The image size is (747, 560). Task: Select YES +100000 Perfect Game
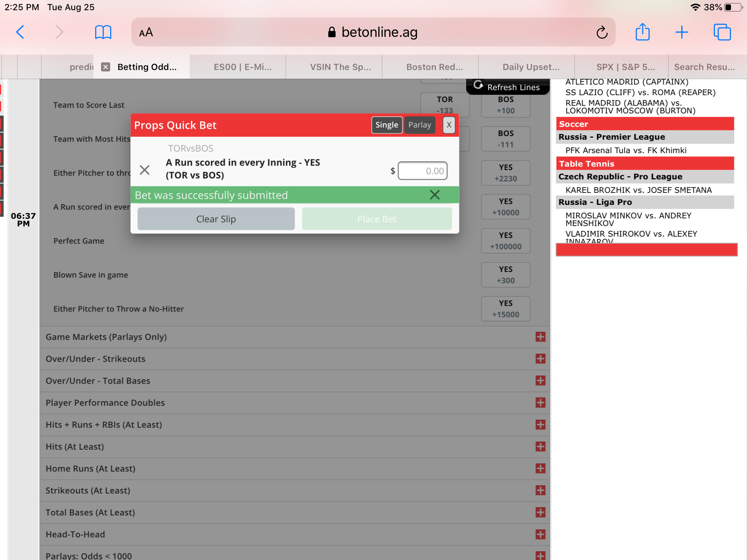click(x=506, y=241)
